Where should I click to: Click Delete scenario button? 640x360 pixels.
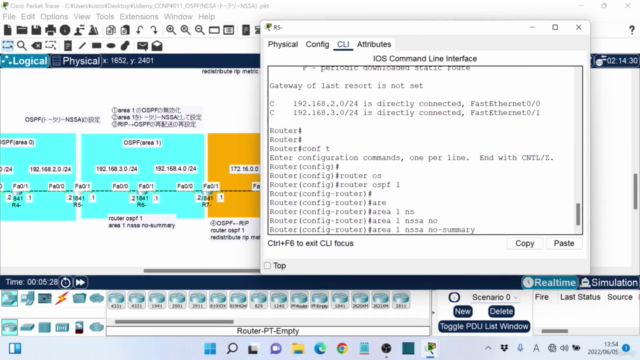point(501,311)
